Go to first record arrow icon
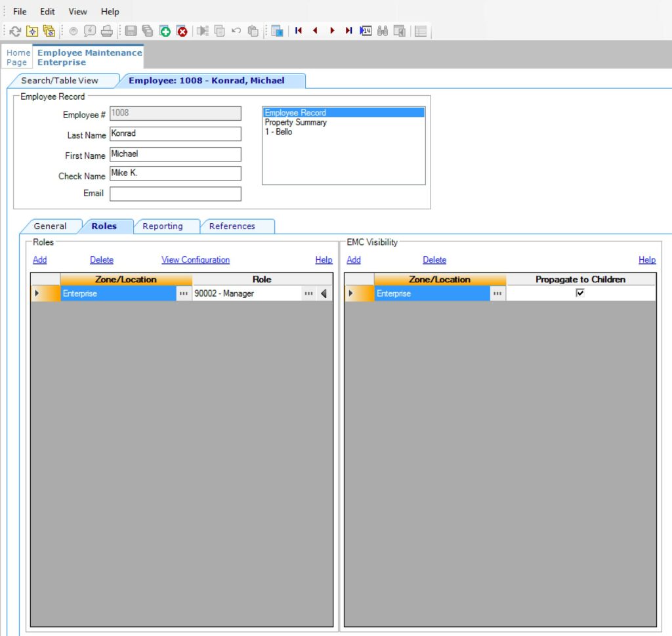The height and width of the screenshot is (636, 672). click(x=299, y=30)
